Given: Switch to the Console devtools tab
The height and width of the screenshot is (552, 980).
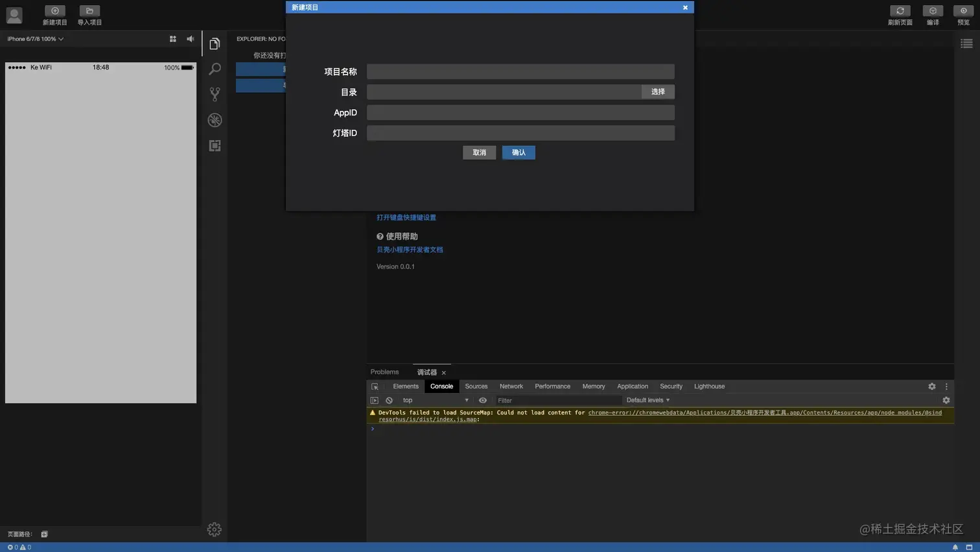Looking at the screenshot, I should pyautogui.click(x=441, y=387).
